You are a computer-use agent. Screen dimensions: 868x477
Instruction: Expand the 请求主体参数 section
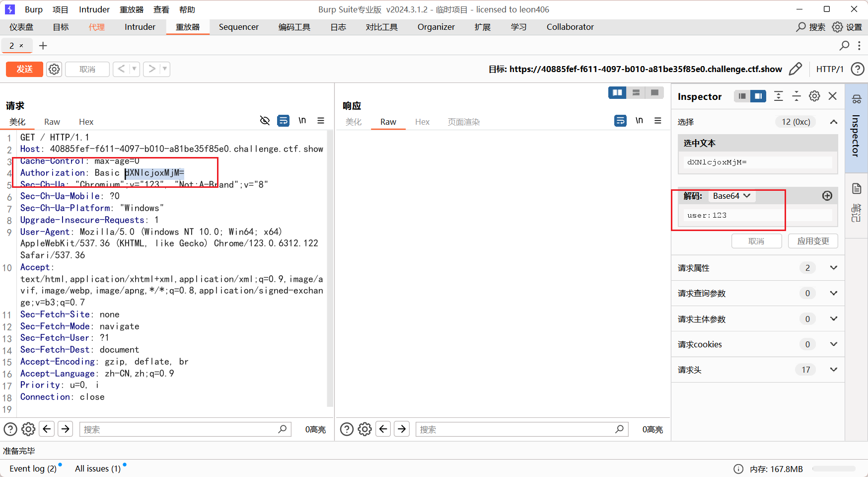click(x=834, y=318)
